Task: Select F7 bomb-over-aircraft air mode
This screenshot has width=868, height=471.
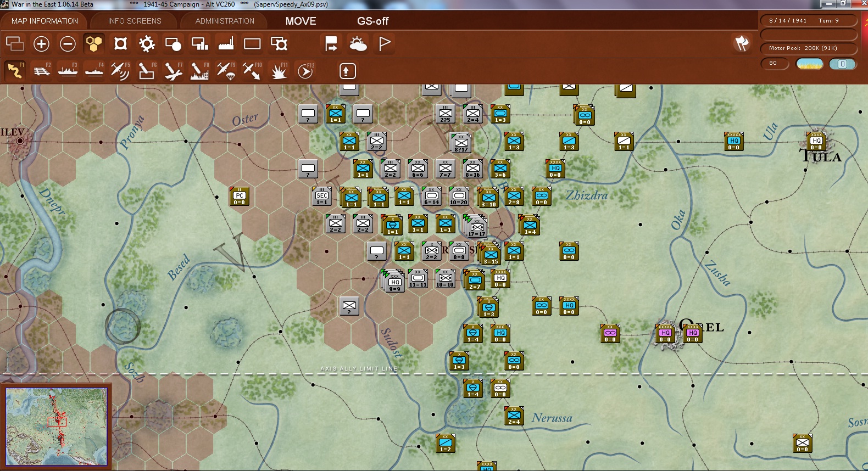Action: [173, 71]
